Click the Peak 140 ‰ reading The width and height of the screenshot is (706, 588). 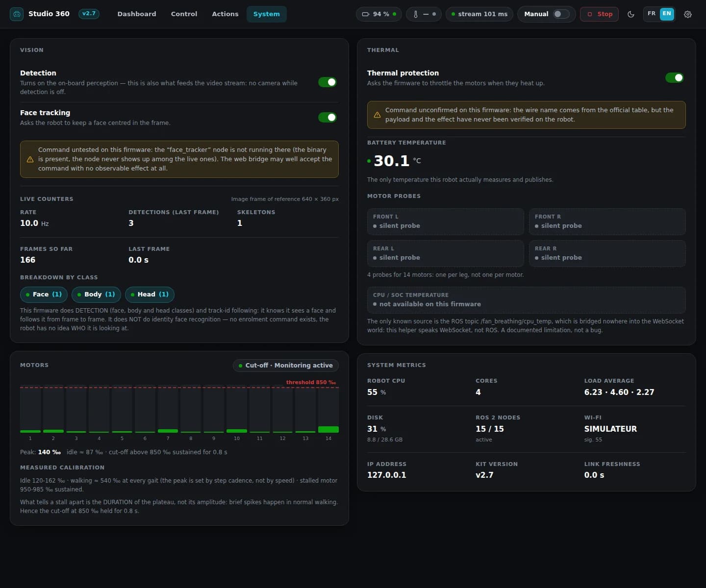[41, 452]
